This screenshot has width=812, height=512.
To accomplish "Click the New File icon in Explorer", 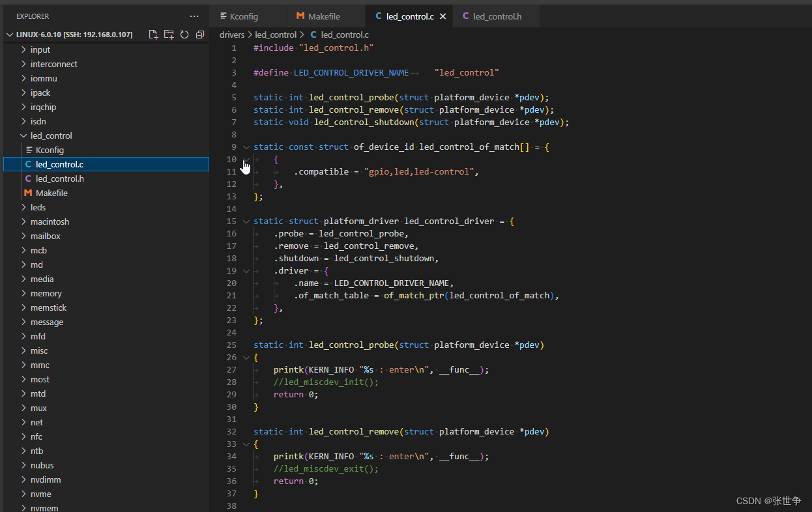I will pyautogui.click(x=153, y=35).
